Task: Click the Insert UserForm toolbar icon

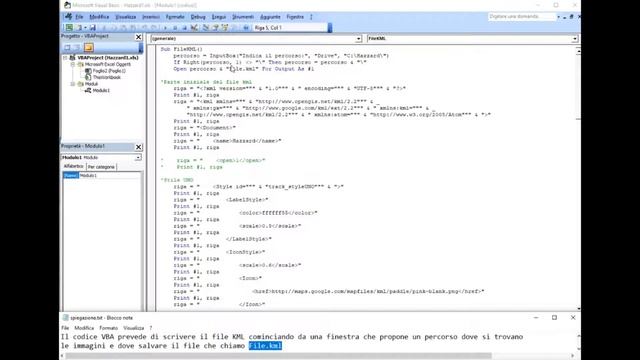Action: point(79,28)
